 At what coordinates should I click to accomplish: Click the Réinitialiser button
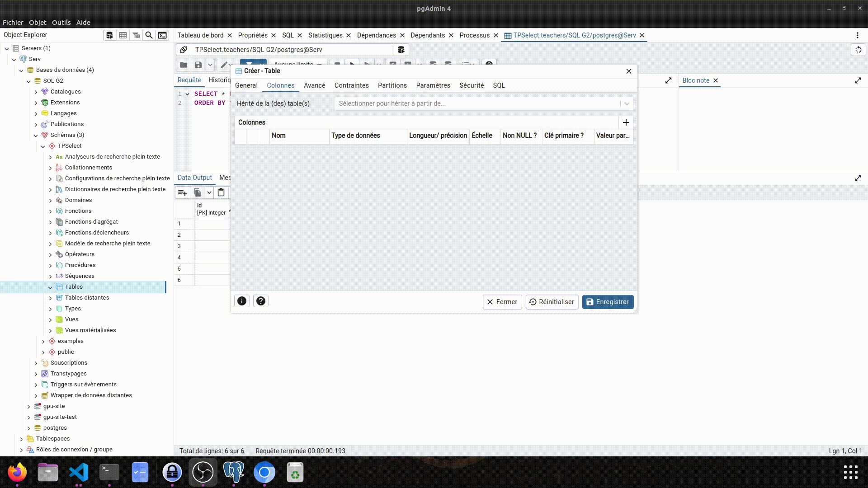tap(552, 302)
